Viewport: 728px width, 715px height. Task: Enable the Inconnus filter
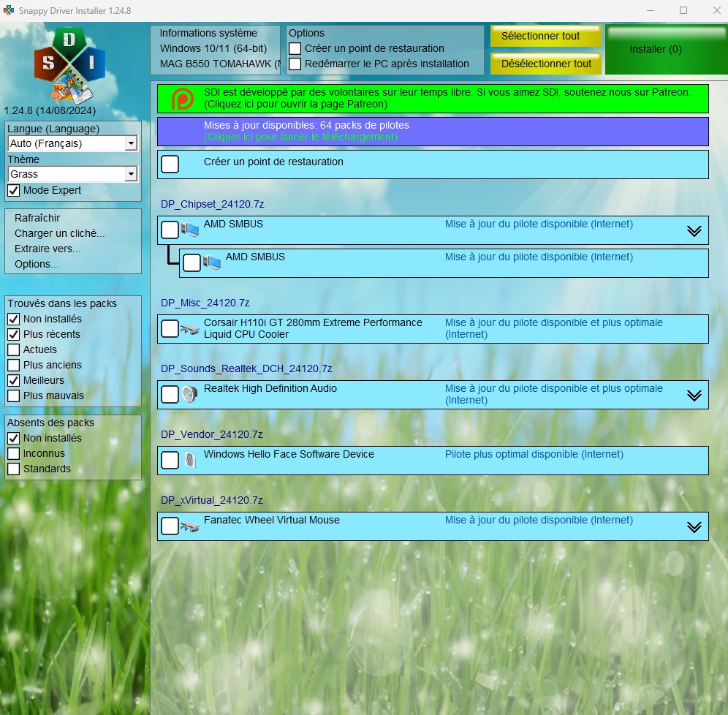(x=13, y=453)
